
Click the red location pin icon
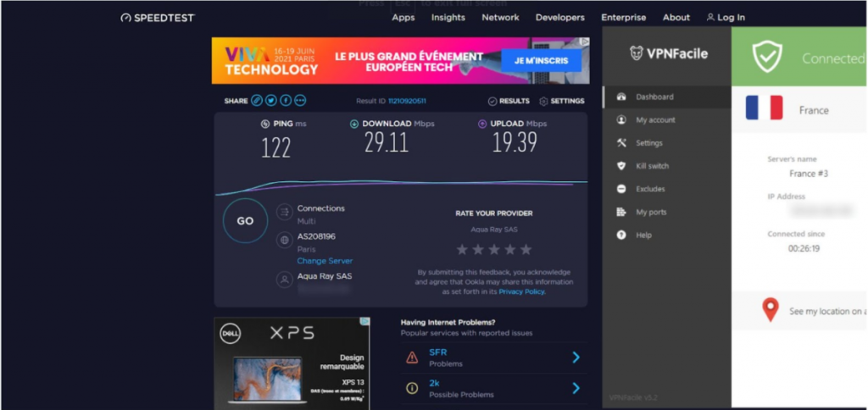pyautogui.click(x=770, y=310)
